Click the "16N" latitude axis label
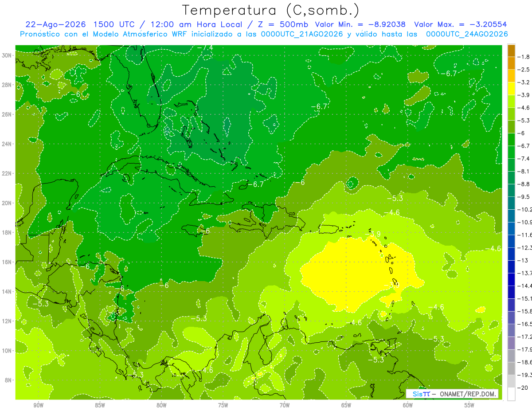This screenshot has height=411, width=532. pyautogui.click(x=7, y=262)
